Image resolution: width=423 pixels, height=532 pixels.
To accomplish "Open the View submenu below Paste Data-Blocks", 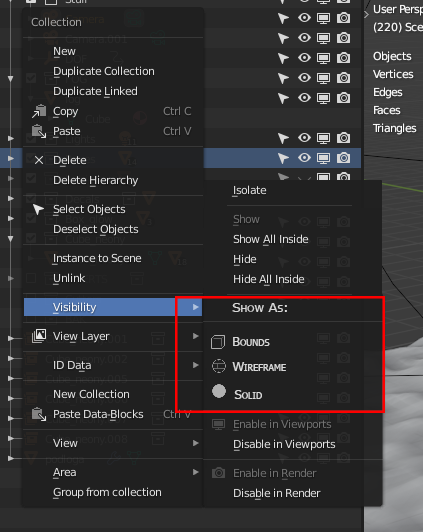I will click(113, 443).
